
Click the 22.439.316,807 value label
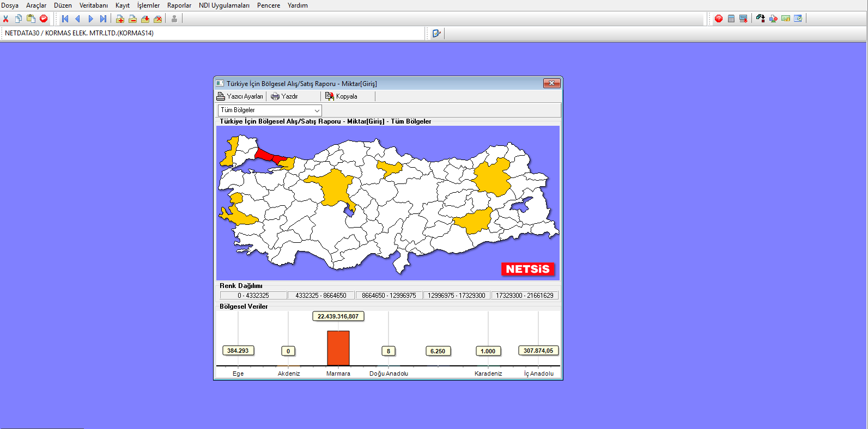[338, 316]
